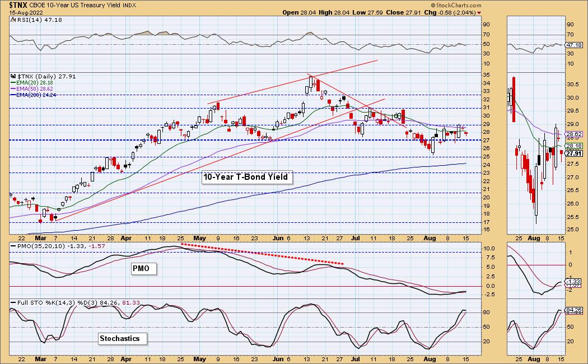This screenshot has height=364, width=588.
Task: Select the $TNX (Daily) 27.91 legend
Action: pos(43,77)
